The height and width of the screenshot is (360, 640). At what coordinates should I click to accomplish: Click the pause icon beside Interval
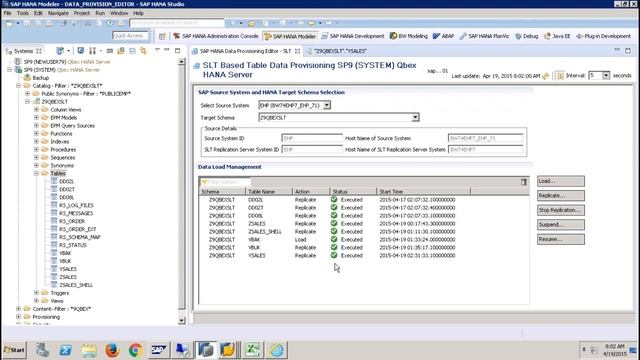click(560, 76)
